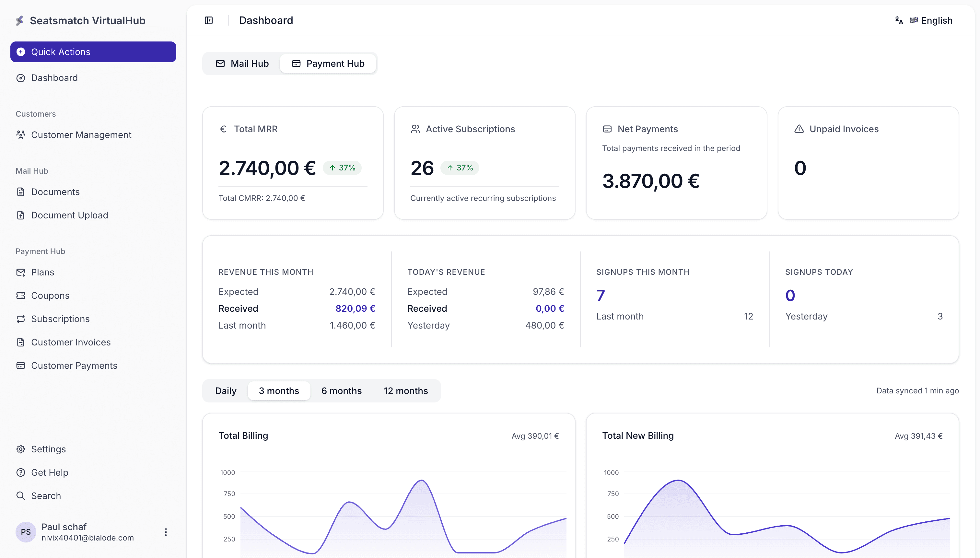Open the Coupons page
The image size is (980, 558).
point(93,296)
